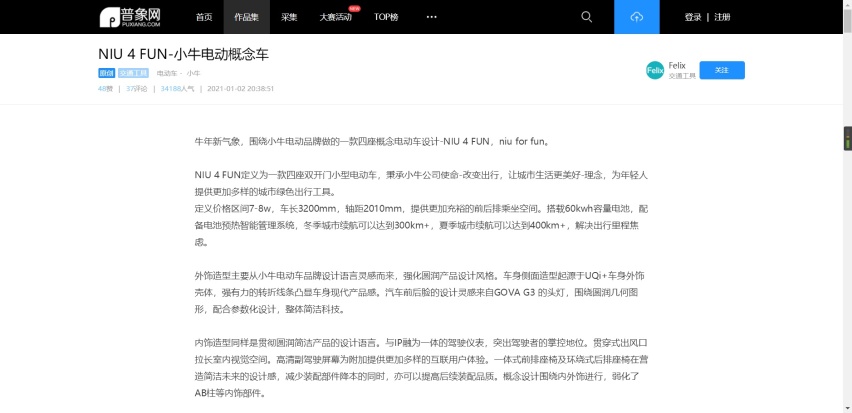
Task: Click the publish date 2021-01-02 20:38:51
Action: 241,89
